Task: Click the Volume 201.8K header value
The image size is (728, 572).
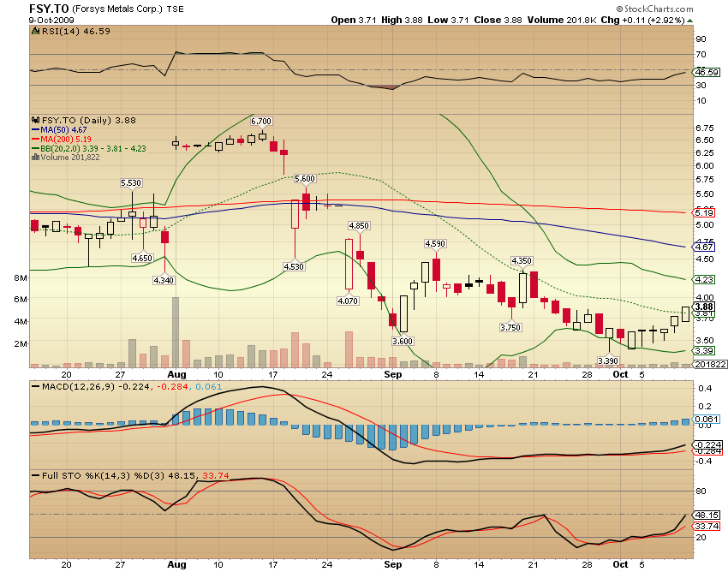Action: (561, 20)
